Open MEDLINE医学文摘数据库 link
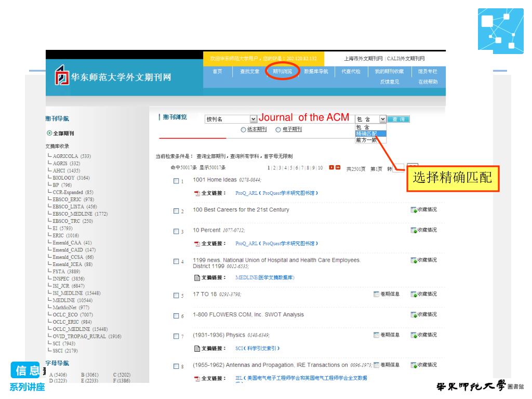Screen dimensions: 532x399 click(265, 277)
